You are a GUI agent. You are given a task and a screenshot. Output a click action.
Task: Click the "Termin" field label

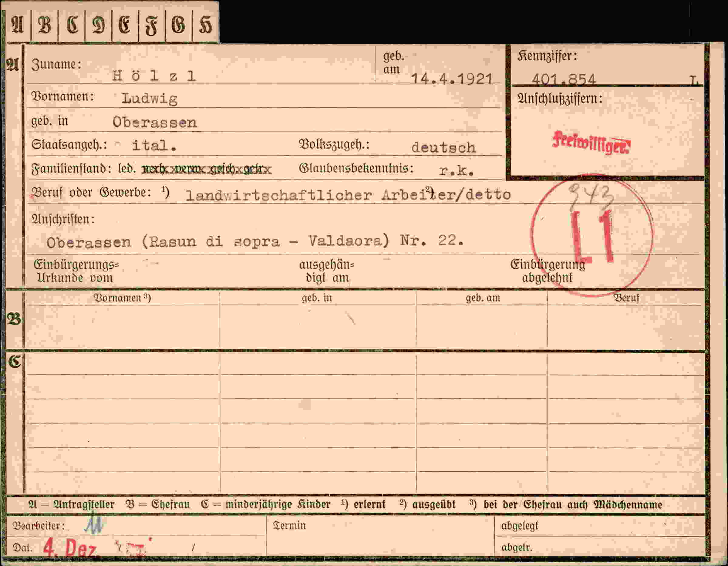[289, 525]
